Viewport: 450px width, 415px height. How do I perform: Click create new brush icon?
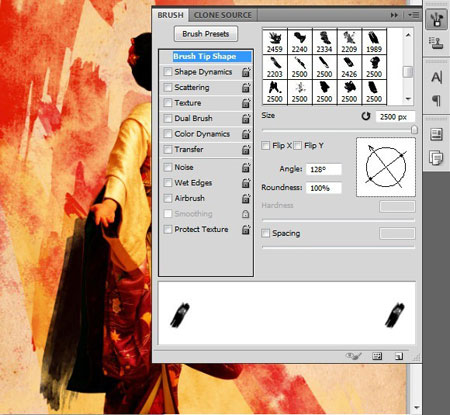(399, 356)
